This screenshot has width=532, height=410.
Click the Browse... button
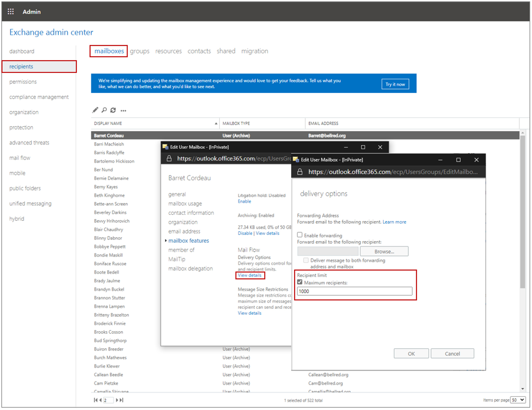pyautogui.click(x=384, y=252)
